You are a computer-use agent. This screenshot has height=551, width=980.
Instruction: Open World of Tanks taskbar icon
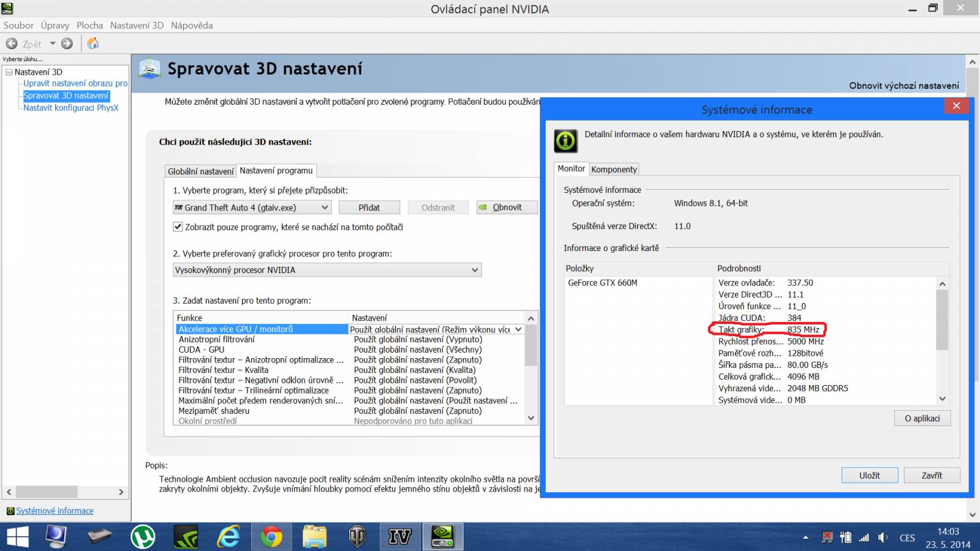[x=357, y=538]
